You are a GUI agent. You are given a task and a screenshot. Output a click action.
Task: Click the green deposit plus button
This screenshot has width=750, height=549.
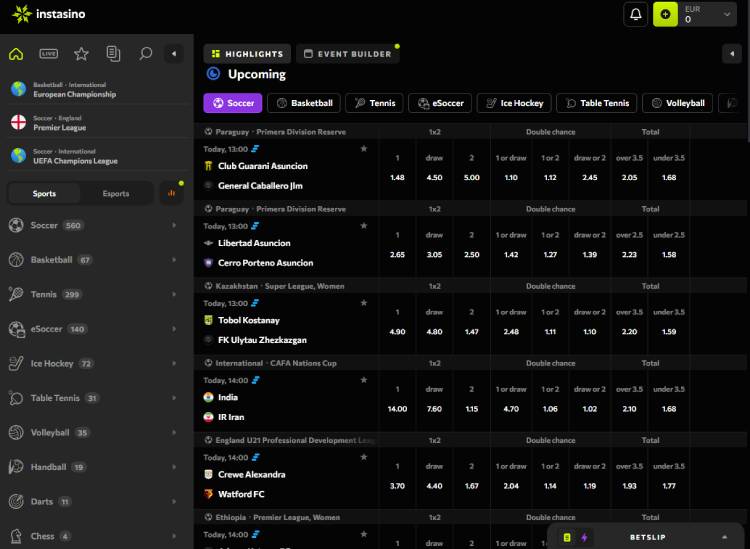665,15
